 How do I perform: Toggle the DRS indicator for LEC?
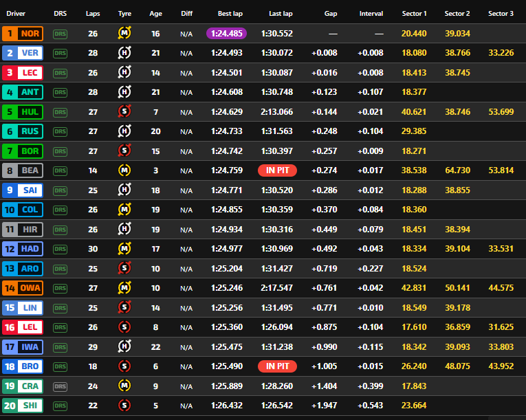(61, 73)
